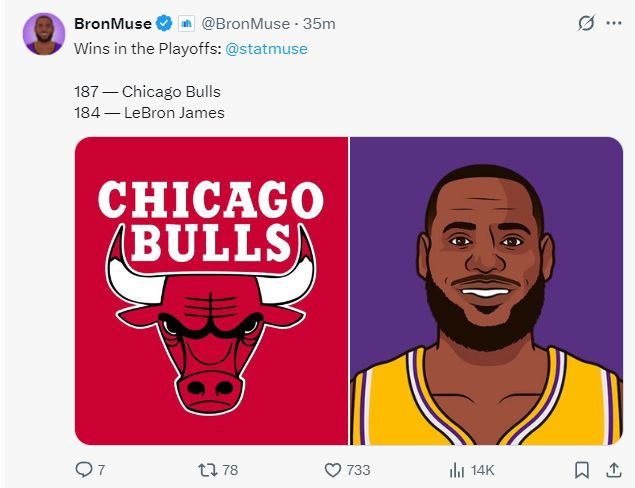Click the gray @BronMuse handle

tap(246, 24)
